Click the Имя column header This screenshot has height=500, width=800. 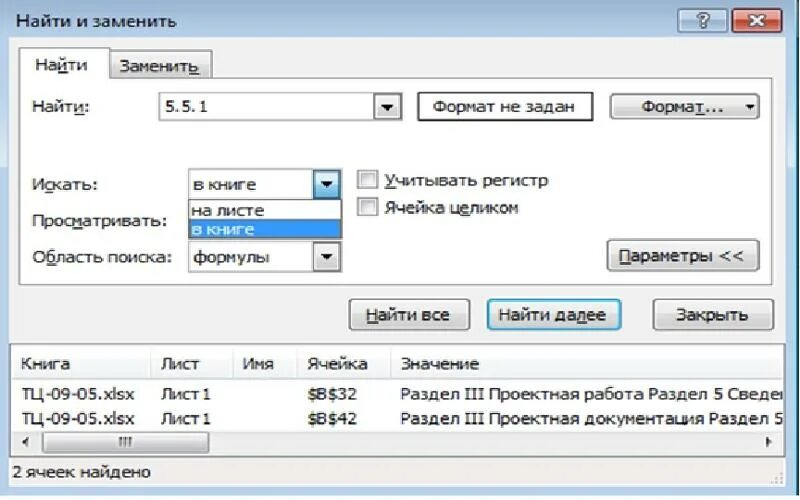pos(264,364)
